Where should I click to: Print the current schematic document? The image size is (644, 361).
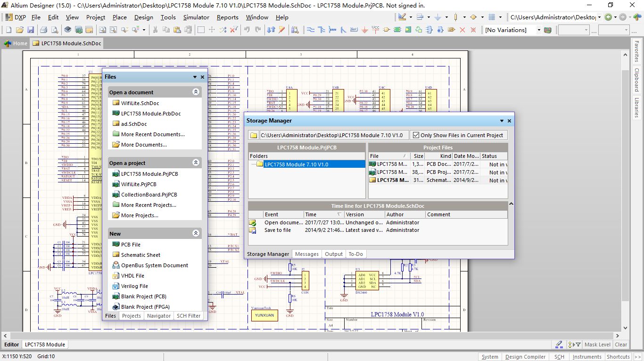point(43,30)
